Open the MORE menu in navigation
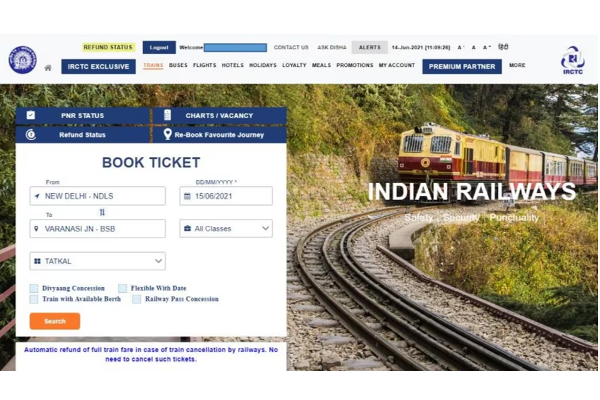Viewport: 600px width, 400px height. point(517,65)
